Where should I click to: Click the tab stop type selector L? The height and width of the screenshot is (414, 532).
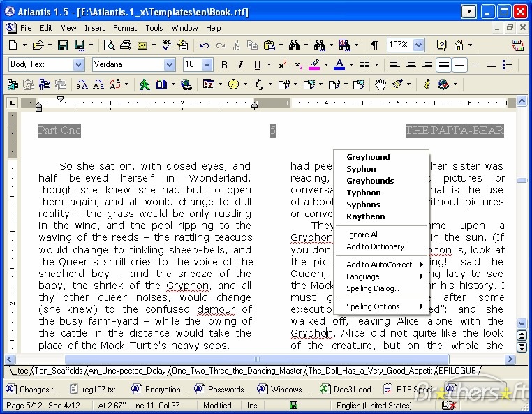pyautogui.click(x=12, y=103)
